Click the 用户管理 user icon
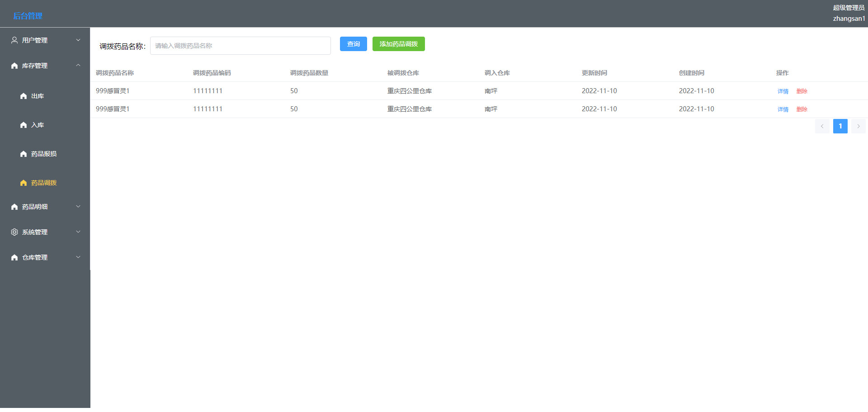 click(x=14, y=40)
